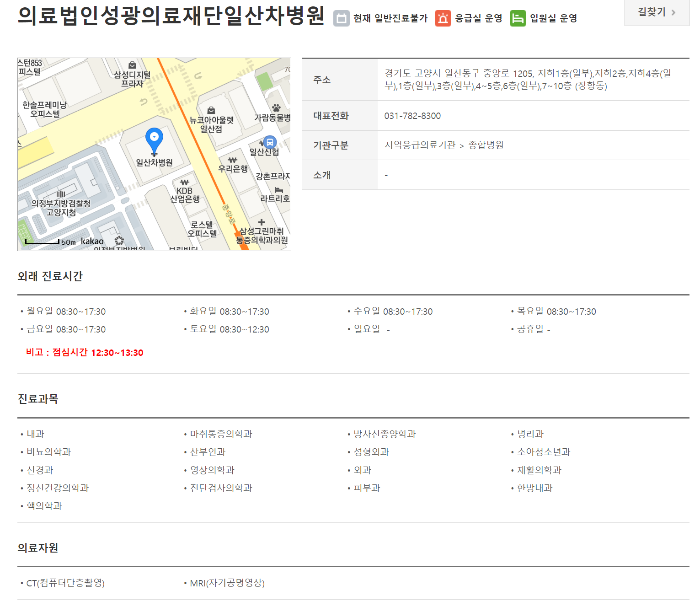Click 월요일 08:30~17:30 hours entry
Viewport: 700px width, 607px height.
point(66,312)
